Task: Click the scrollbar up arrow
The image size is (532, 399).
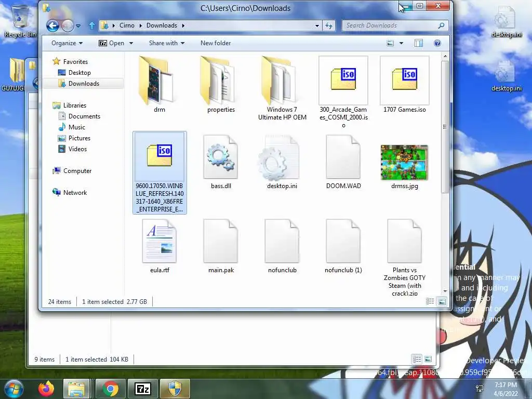Action: click(x=445, y=57)
